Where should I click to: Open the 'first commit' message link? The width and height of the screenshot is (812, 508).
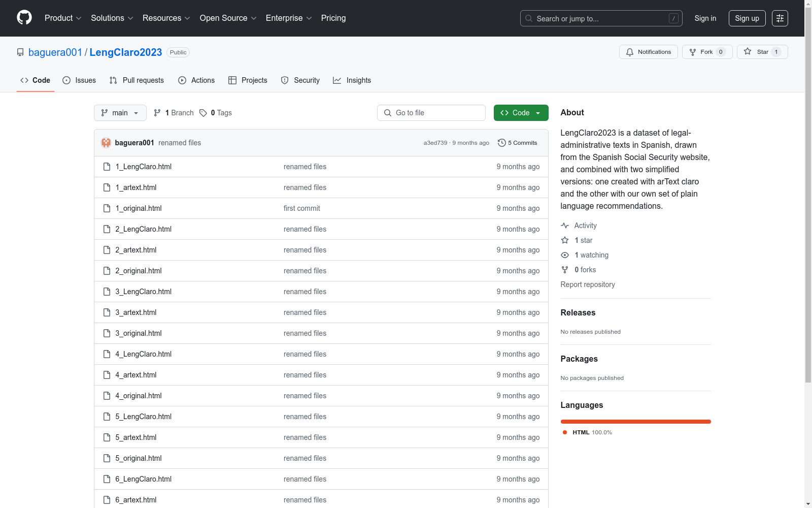[x=302, y=208]
